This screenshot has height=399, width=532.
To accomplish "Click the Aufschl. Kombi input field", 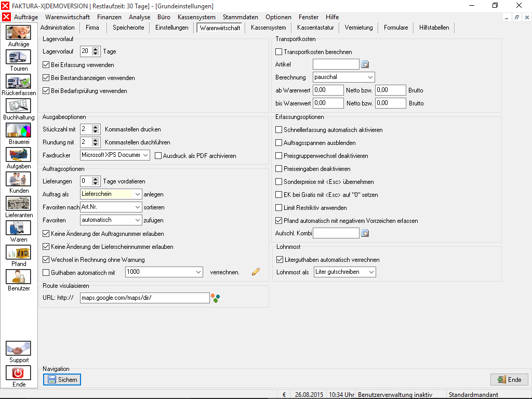I will (x=336, y=233).
